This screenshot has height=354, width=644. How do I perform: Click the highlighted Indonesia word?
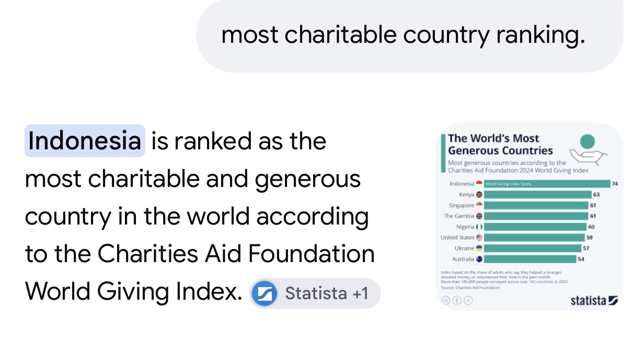pyautogui.click(x=85, y=141)
